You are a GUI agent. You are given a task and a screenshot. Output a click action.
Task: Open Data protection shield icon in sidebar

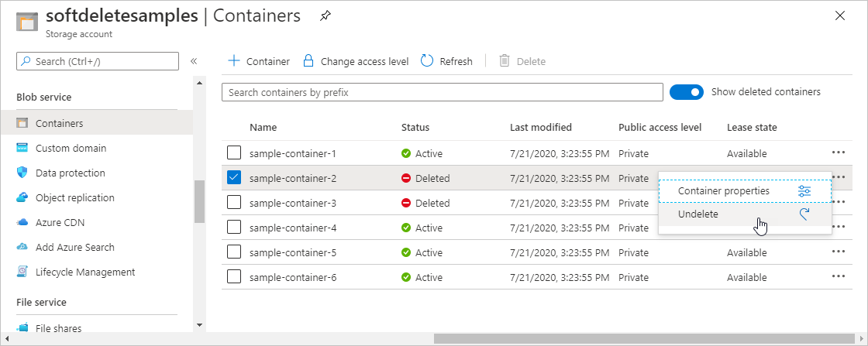22,173
